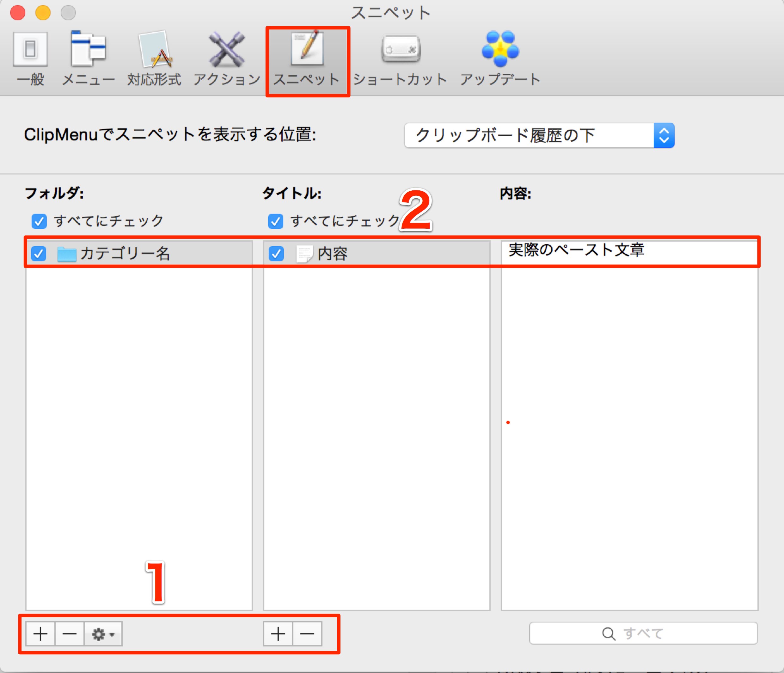This screenshot has width=784, height=673.
Task: Toggle すべてにチェック under フォルダ
Action: [39, 221]
